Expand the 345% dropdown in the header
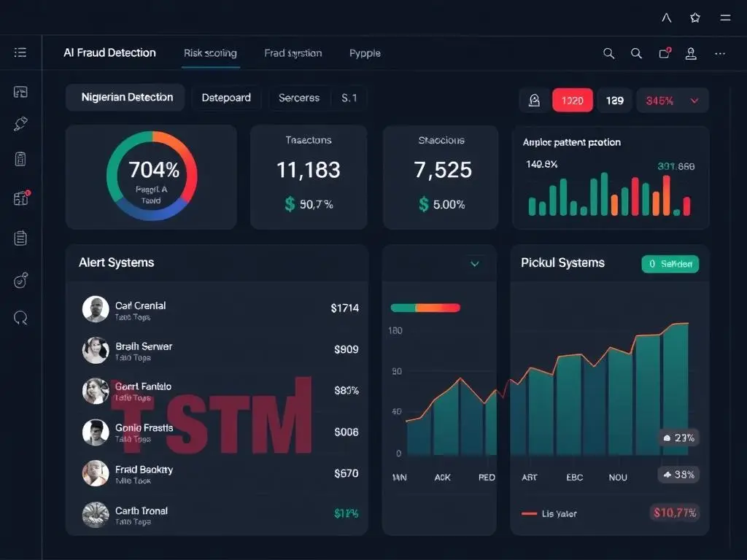 pyautogui.click(x=671, y=100)
